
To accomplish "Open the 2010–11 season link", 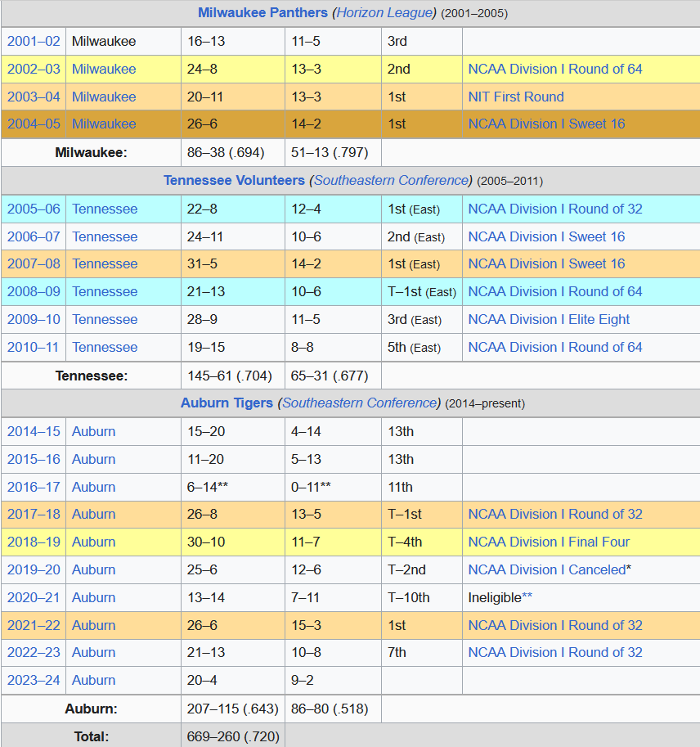I will tap(33, 347).
